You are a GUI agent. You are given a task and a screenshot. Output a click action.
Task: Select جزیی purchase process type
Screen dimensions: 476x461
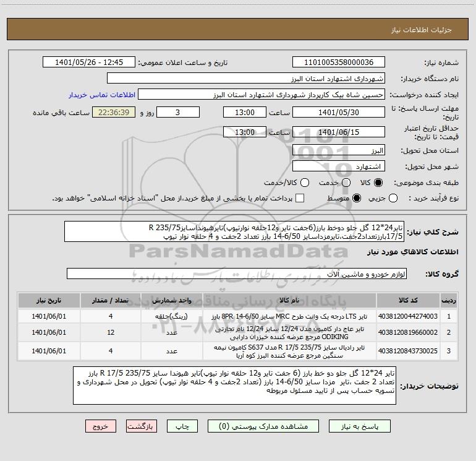393,199
